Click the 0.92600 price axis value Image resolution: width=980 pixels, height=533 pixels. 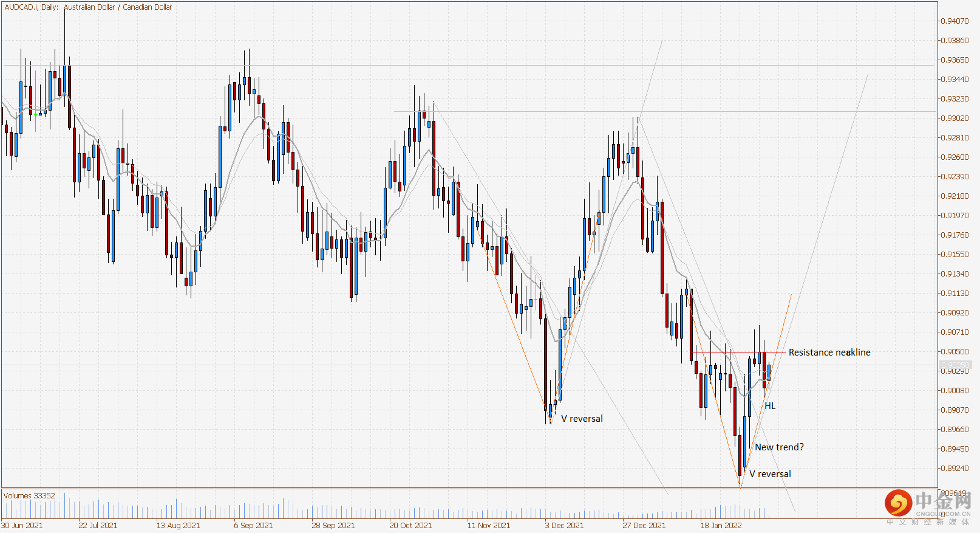tap(954, 157)
